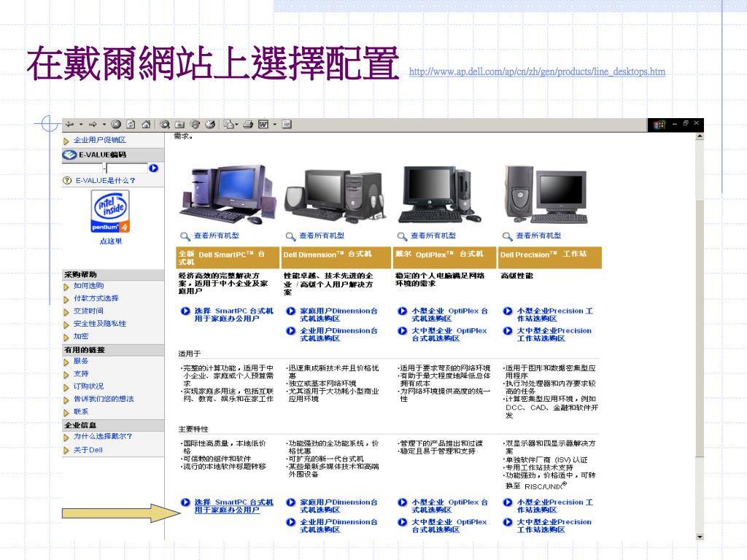Open the 告诉我们您的想法 sidebar link
The height and width of the screenshot is (560, 747).
(x=104, y=399)
